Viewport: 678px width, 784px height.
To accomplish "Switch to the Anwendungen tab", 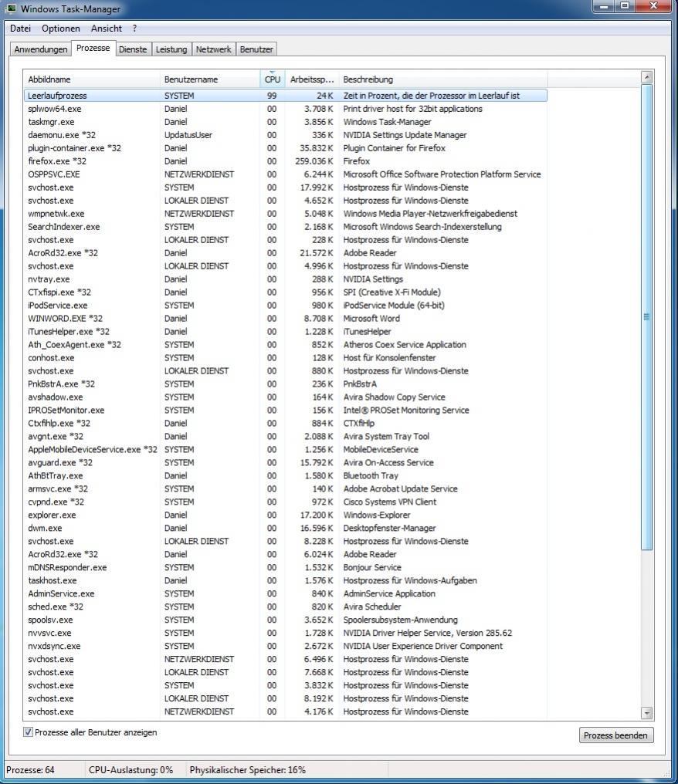I will pyautogui.click(x=40, y=49).
